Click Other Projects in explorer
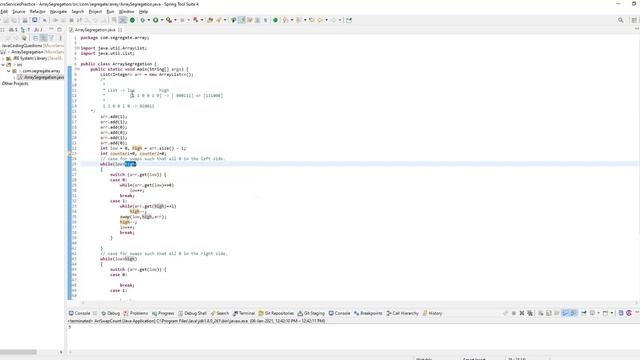 pos(15,84)
